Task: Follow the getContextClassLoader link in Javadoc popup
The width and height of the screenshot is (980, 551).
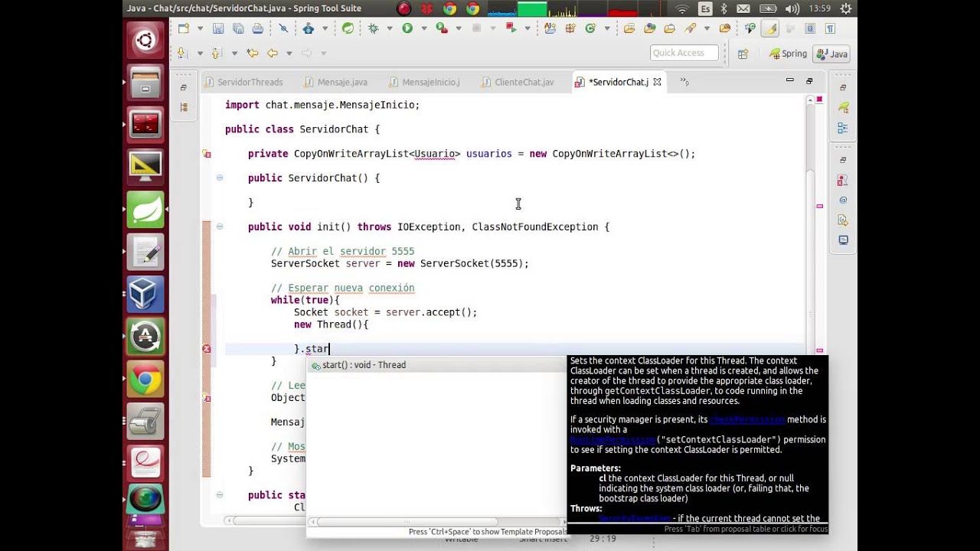Action: [x=655, y=391]
